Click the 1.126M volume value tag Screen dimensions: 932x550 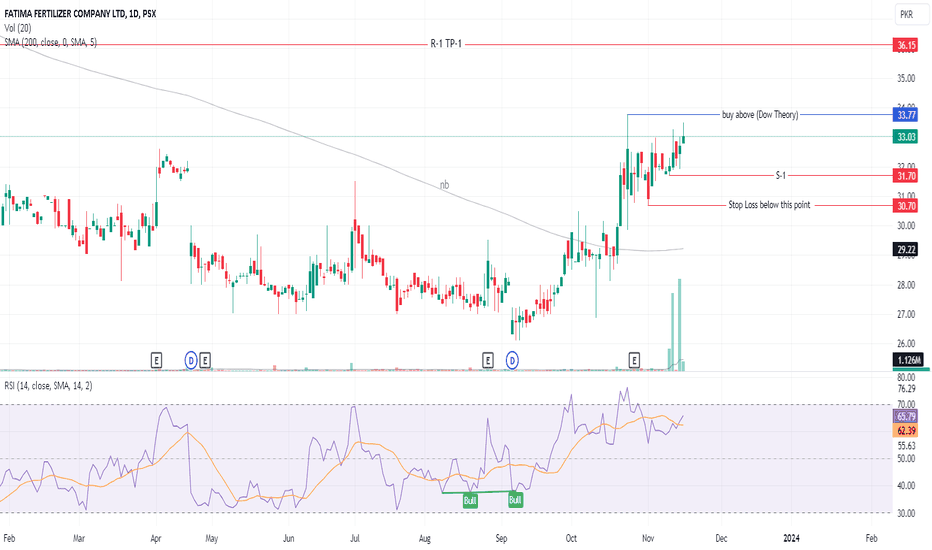click(x=909, y=360)
